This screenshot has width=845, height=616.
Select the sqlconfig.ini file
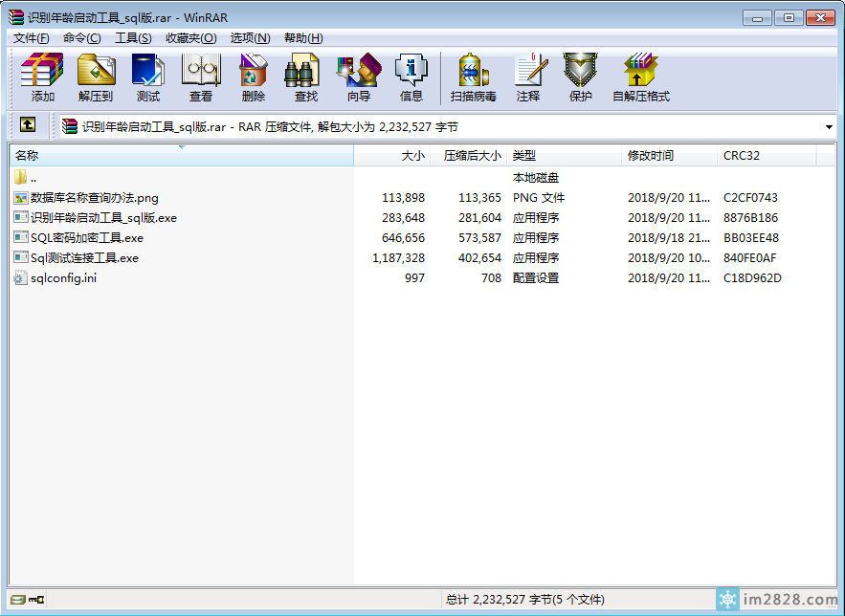point(63,278)
